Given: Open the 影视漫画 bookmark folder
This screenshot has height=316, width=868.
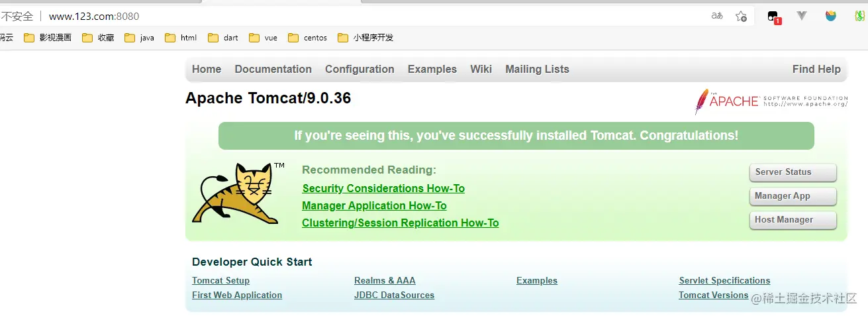Looking at the screenshot, I should [x=48, y=38].
